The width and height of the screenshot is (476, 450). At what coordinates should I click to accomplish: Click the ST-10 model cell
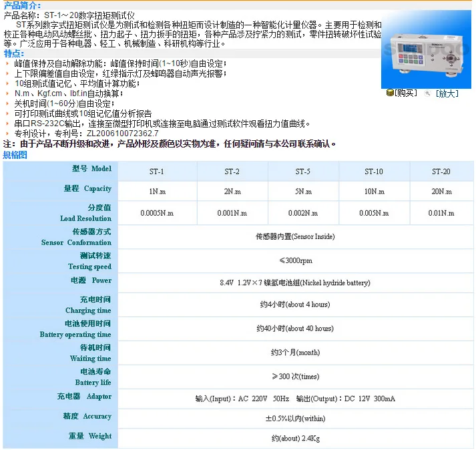(374, 172)
